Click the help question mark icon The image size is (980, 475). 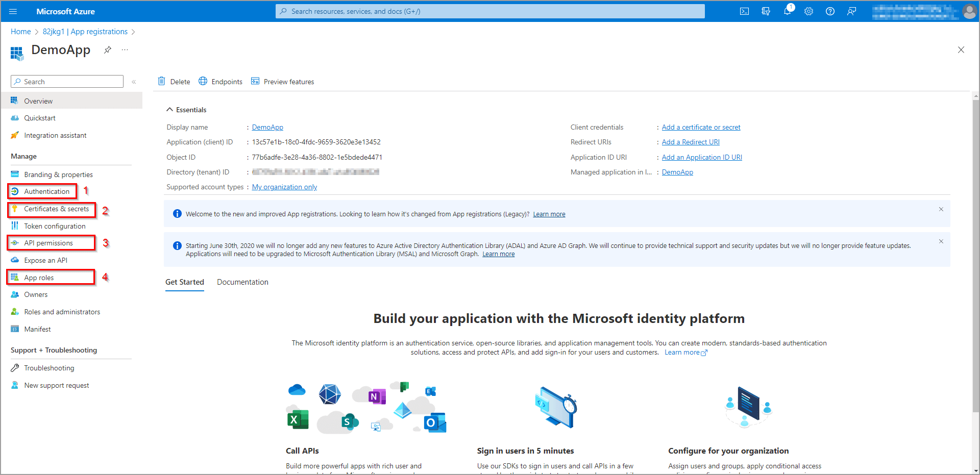coord(830,11)
